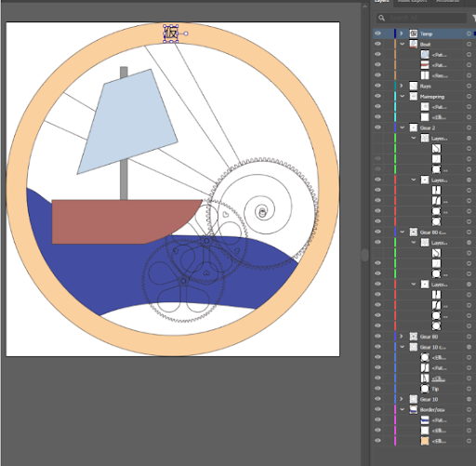Click the red hull path thumbnail under Boat

pyautogui.click(x=425, y=65)
